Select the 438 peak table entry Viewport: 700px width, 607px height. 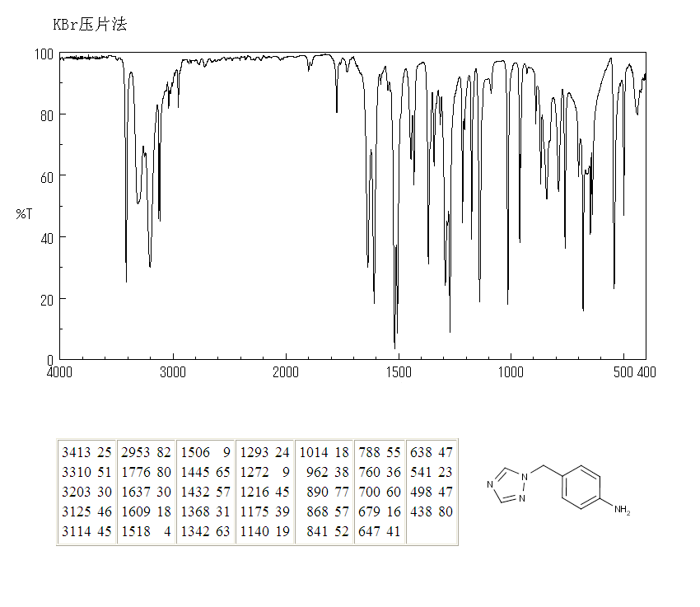(x=432, y=511)
